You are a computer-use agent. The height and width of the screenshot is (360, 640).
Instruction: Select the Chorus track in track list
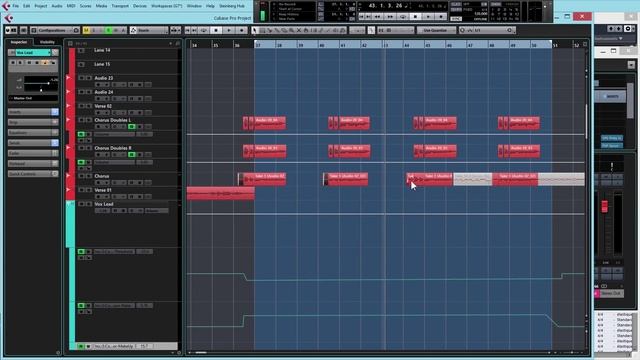coord(102,176)
